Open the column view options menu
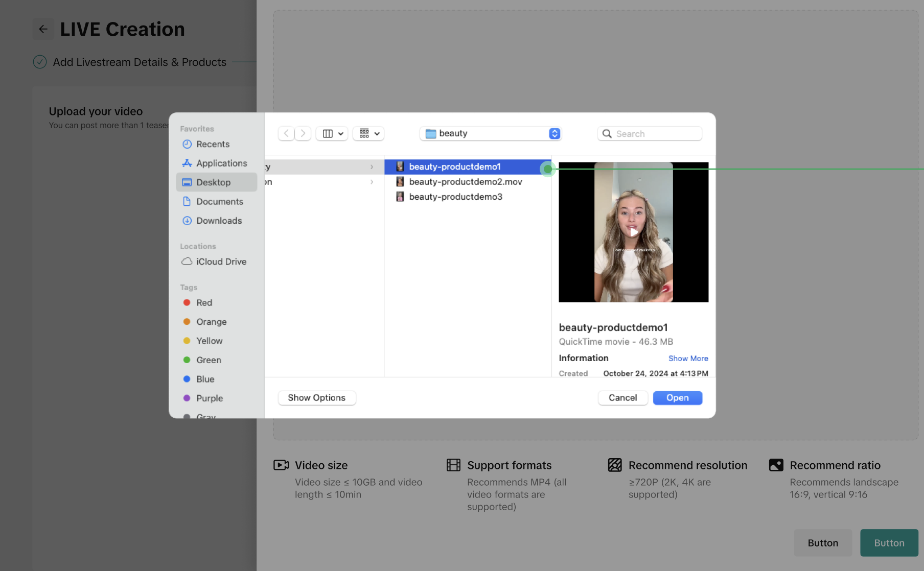 click(332, 133)
